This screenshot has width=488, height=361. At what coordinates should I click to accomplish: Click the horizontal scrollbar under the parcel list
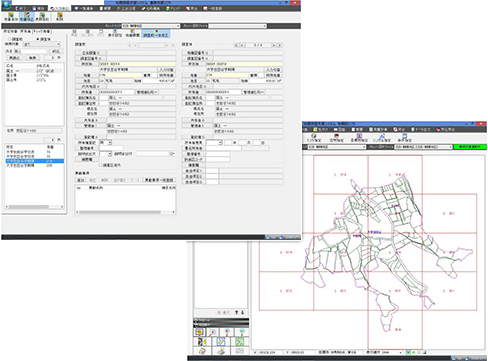pos(34,207)
